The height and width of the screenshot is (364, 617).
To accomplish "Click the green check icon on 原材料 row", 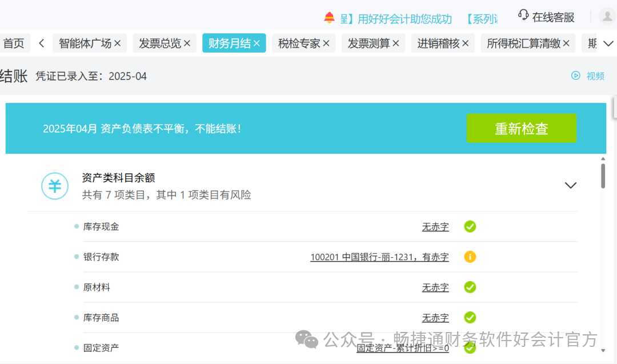I will tap(470, 287).
